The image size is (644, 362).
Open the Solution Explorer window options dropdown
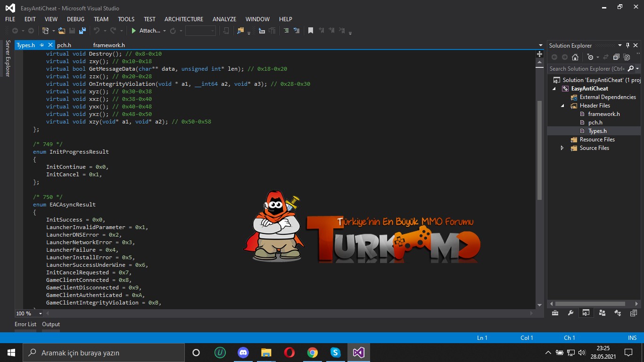[620, 45]
